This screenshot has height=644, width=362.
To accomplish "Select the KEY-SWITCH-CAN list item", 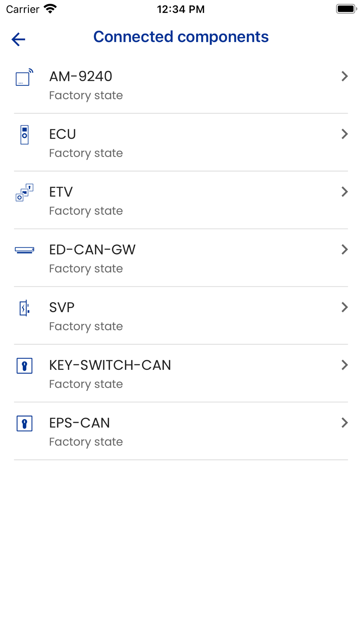I will coord(181,373).
